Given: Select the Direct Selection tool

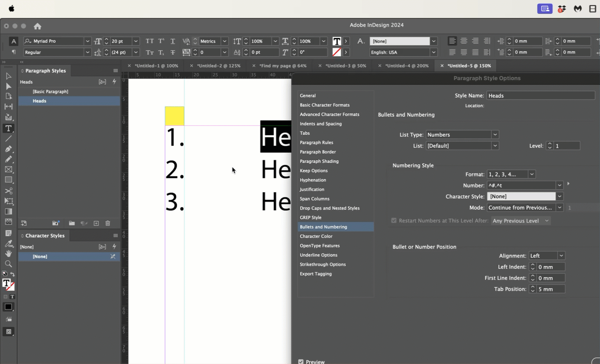Looking at the screenshot, I should [x=8, y=87].
